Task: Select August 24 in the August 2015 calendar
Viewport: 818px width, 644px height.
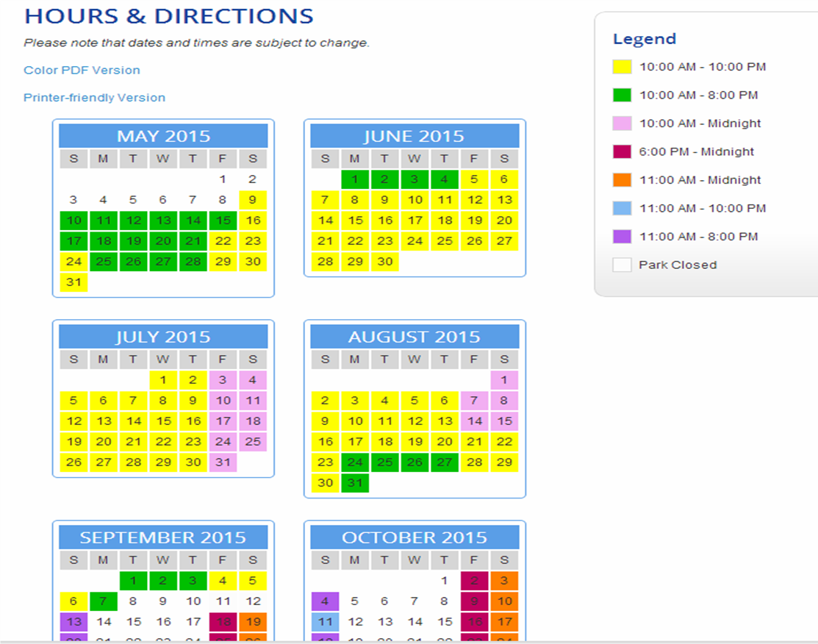Action: point(355,462)
